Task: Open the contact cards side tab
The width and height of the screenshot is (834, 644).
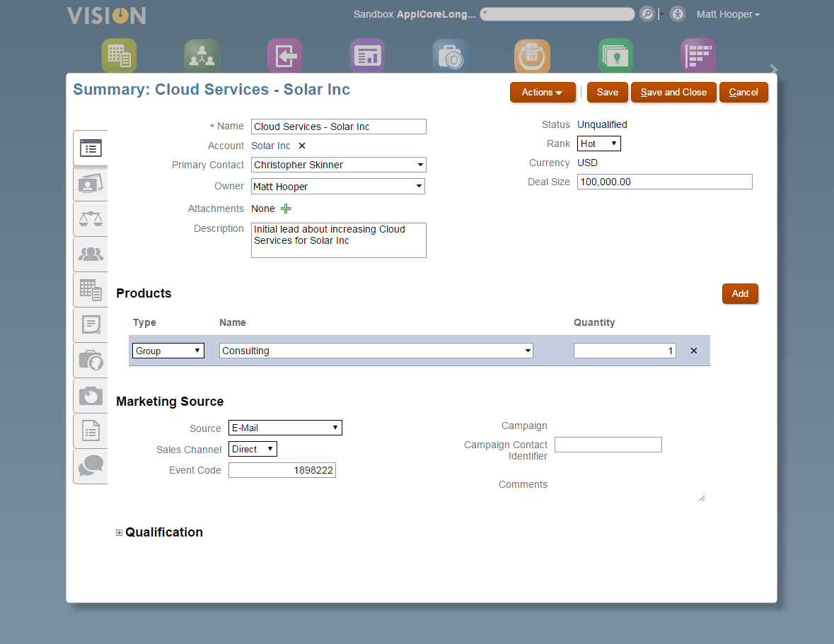Action: 91,184
